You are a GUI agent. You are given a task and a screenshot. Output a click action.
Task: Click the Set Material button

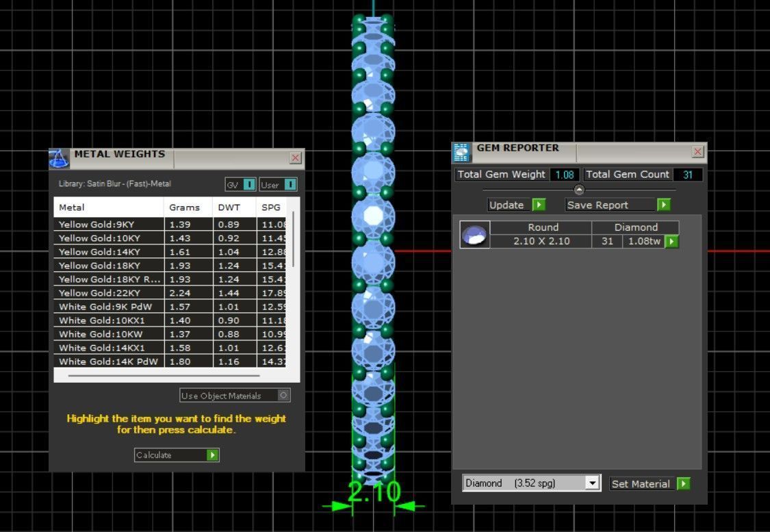[x=650, y=483]
